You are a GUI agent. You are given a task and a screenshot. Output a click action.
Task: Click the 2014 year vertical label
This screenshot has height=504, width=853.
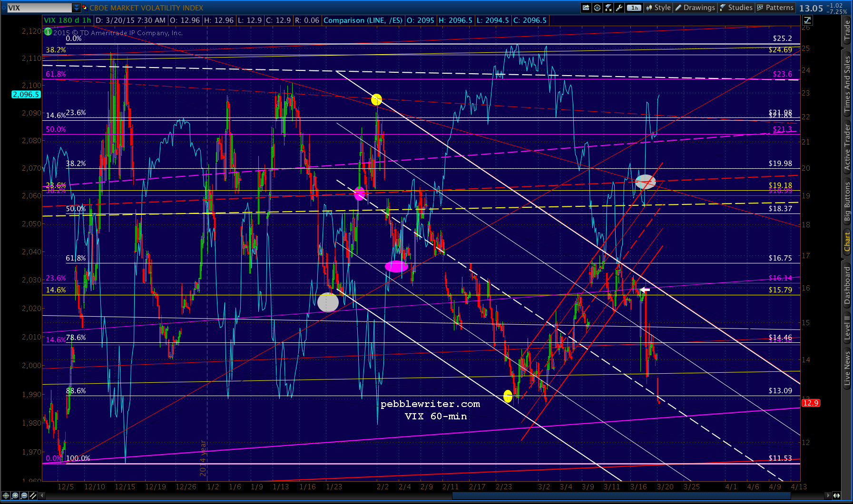203,458
